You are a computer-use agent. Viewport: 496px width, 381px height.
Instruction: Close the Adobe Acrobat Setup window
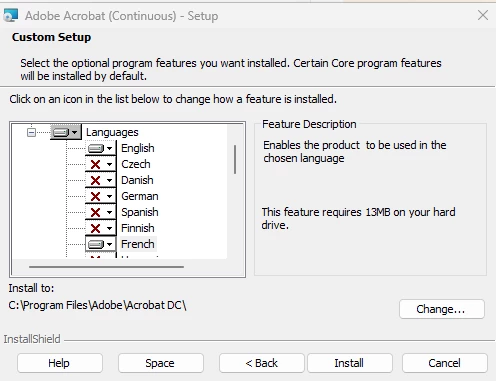[x=483, y=15]
